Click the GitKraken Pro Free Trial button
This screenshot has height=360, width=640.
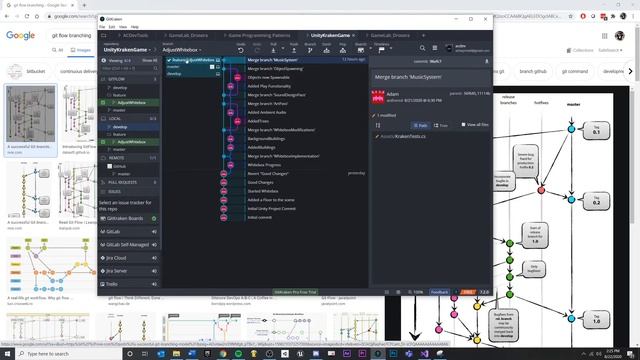[295, 292]
